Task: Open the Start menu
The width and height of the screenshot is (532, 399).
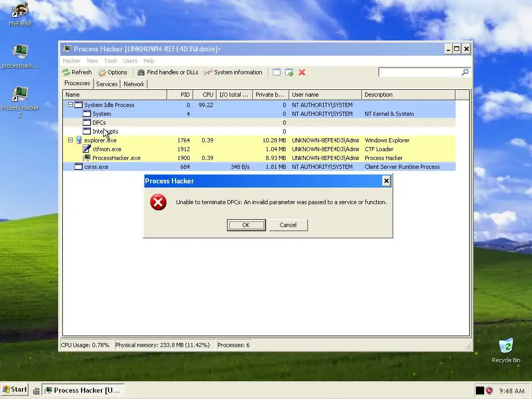Action: [15, 390]
